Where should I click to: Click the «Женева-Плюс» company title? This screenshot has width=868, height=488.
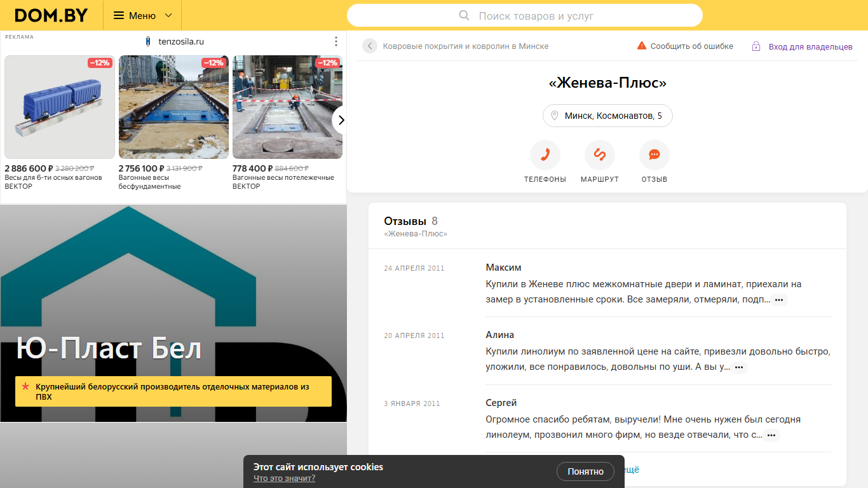pyautogui.click(x=607, y=83)
